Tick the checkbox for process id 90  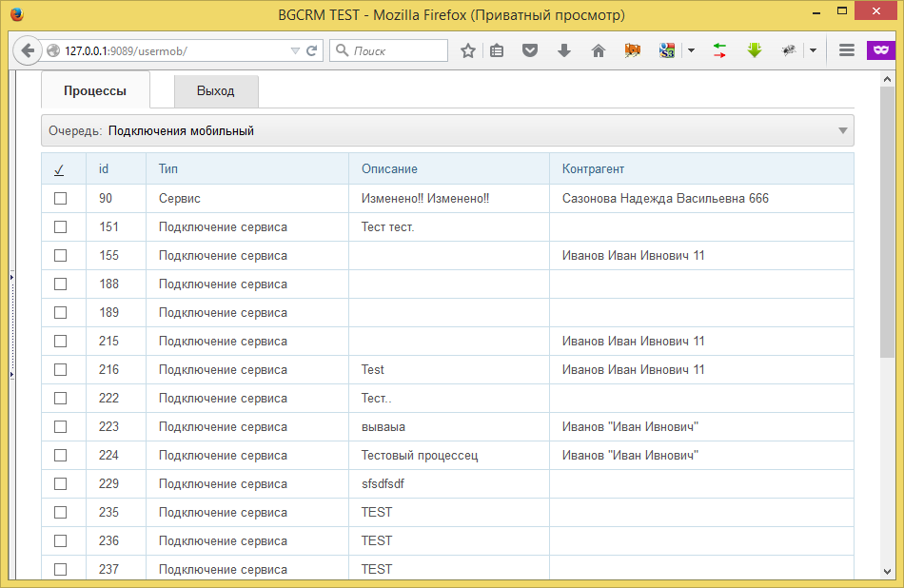[61, 199]
